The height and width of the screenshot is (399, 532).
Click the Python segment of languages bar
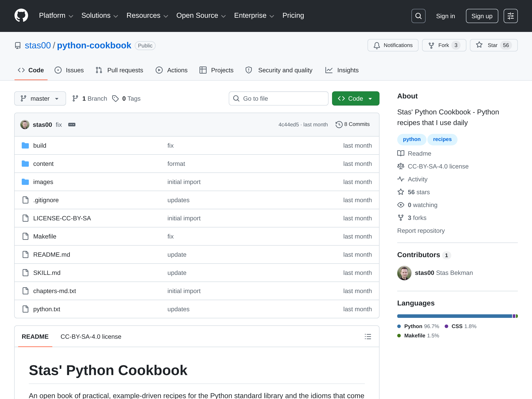454,316
